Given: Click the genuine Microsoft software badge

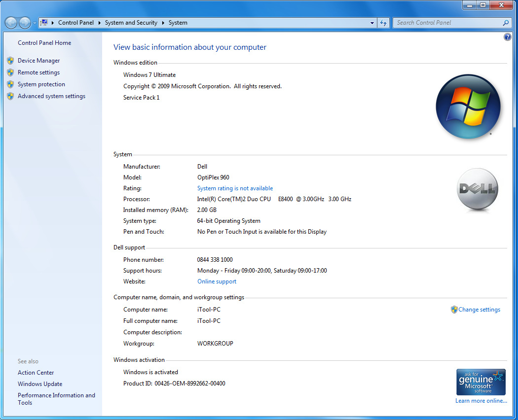Looking at the screenshot, I should (481, 382).
